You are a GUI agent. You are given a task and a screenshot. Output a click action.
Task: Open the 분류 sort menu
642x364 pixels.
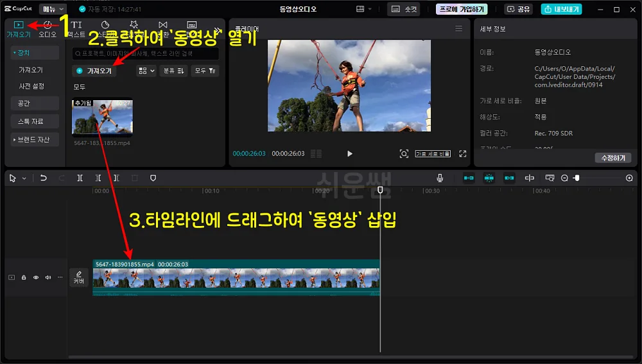coord(173,71)
